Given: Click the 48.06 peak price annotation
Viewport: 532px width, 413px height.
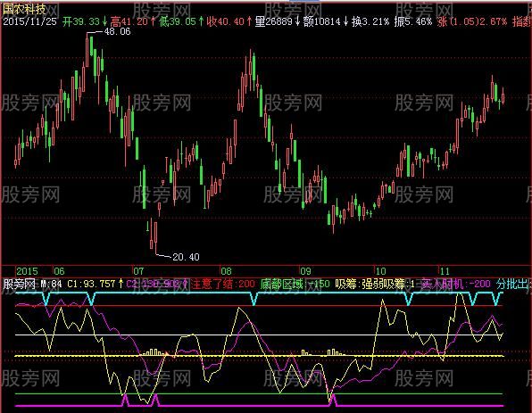Looking at the screenshot, I should [117, 31].
